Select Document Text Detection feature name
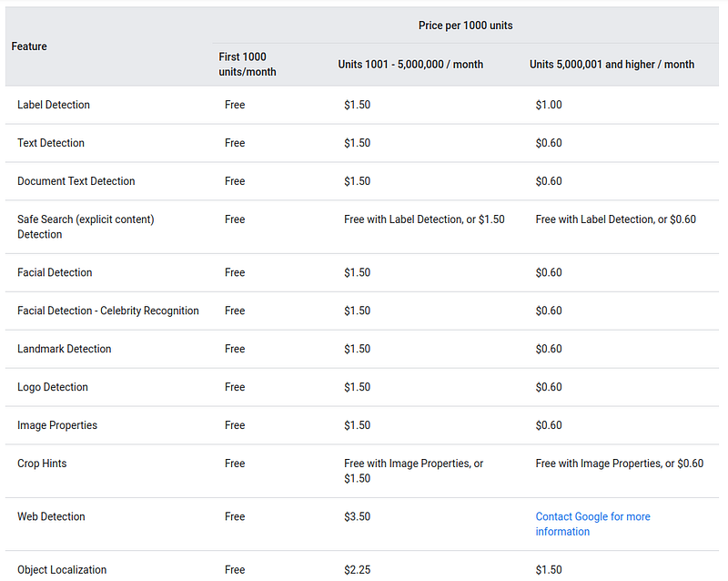728x581 pixels. coord(76,181)
